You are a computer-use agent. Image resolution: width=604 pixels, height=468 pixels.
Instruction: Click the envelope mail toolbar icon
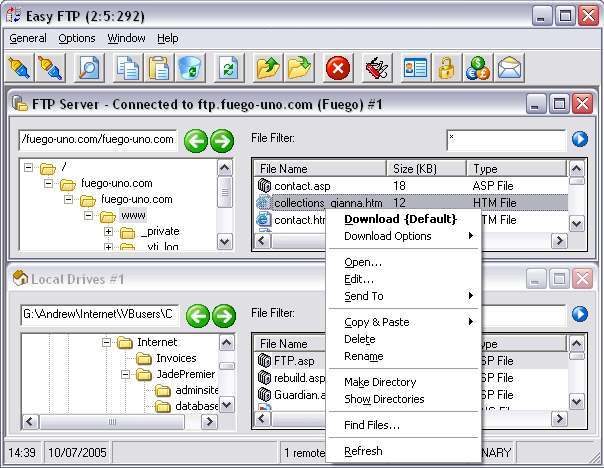pos(510,68)
